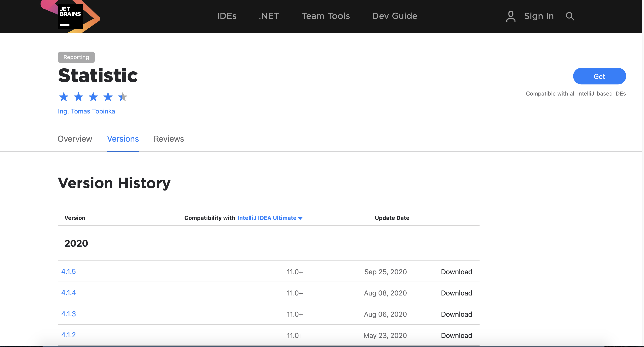This screenshot has height=347, width=644.
Task: Click version 4.1.2 link
Action: tap(68, 335)
